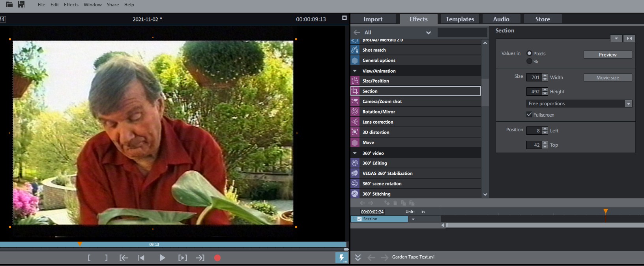Select the 360° Editing effect icon
Screen dimensions: 644x266
[355, 163]
